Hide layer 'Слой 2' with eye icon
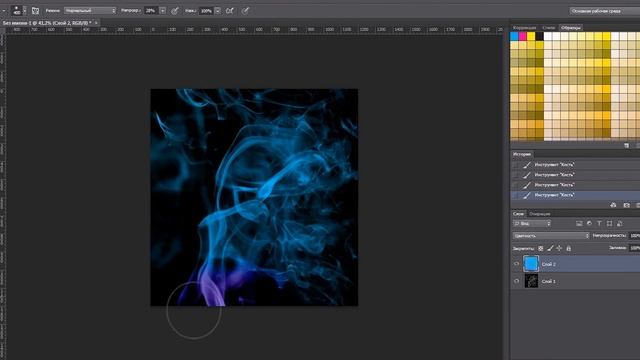 click(516, 264)
